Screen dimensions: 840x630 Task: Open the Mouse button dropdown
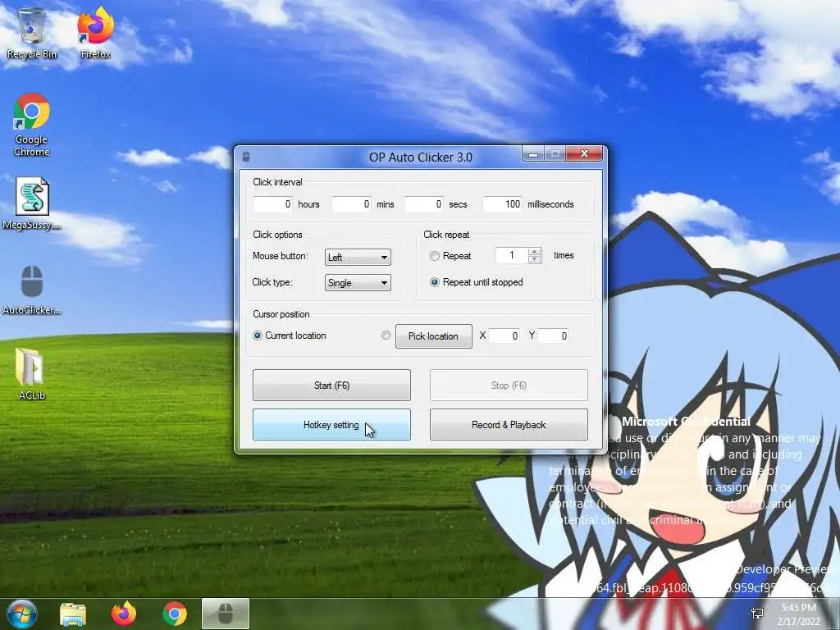(358, 257)
